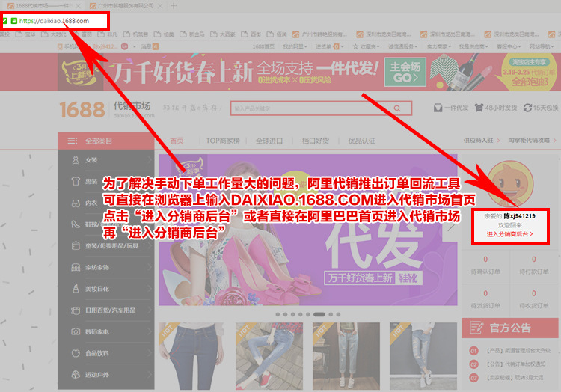This screenshot has width=561, height=392.
Task: Open the 收藏夹 star dropdown
Action: pyautogui.click(x=366, y=46)
